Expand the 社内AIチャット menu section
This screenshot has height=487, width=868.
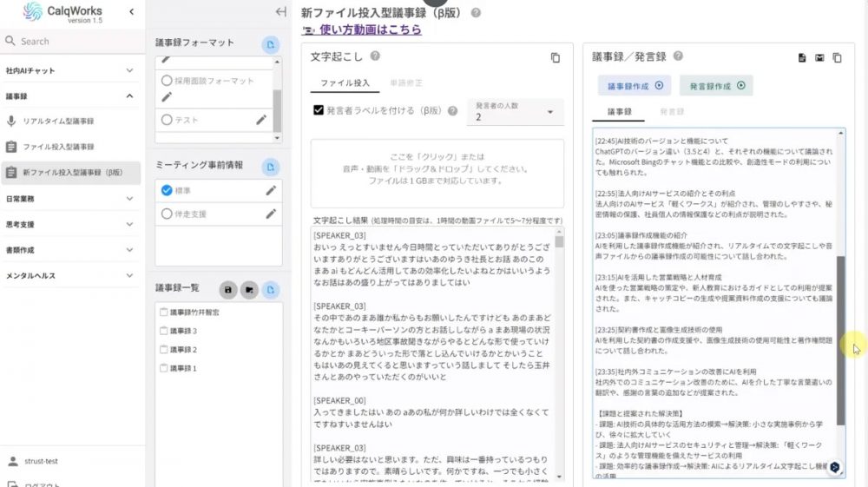(x=69, y=71)
